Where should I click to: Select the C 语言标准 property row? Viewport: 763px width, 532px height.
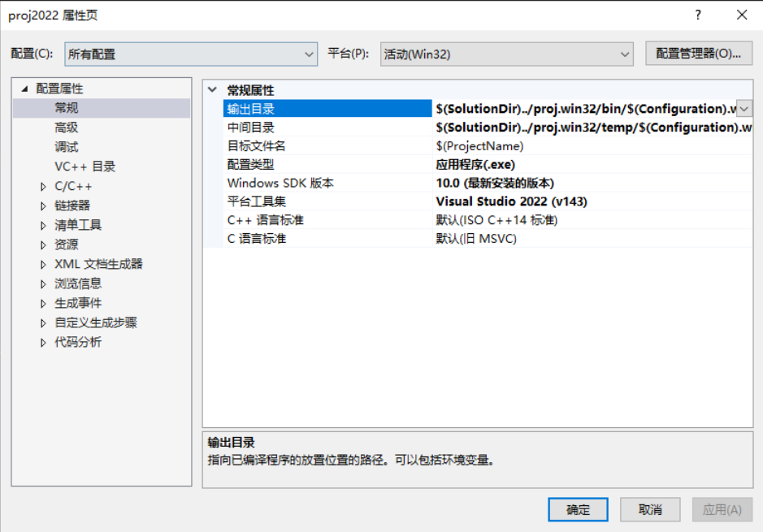point(327,238)
